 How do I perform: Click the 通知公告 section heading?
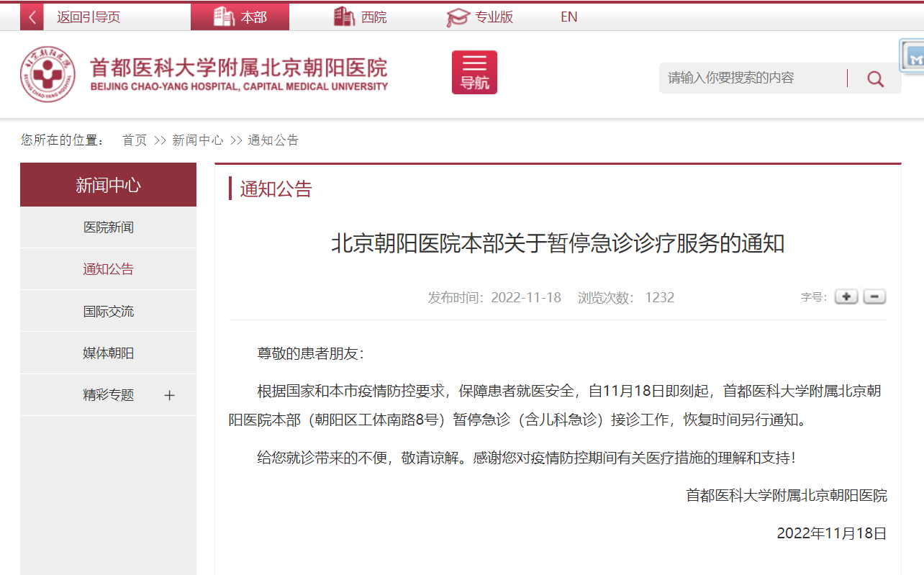[x=276, y=189]
